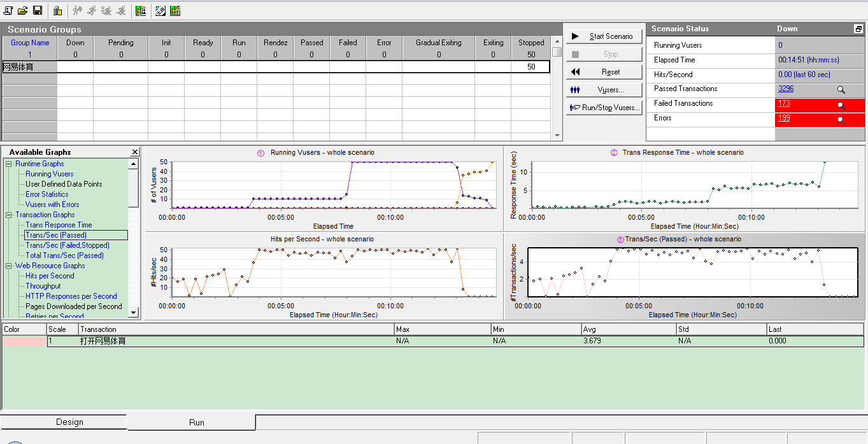Viewport: 868px width, 444px height.
Task: Open the Load Generators toolbar icon
Action: tap(58, 10)
